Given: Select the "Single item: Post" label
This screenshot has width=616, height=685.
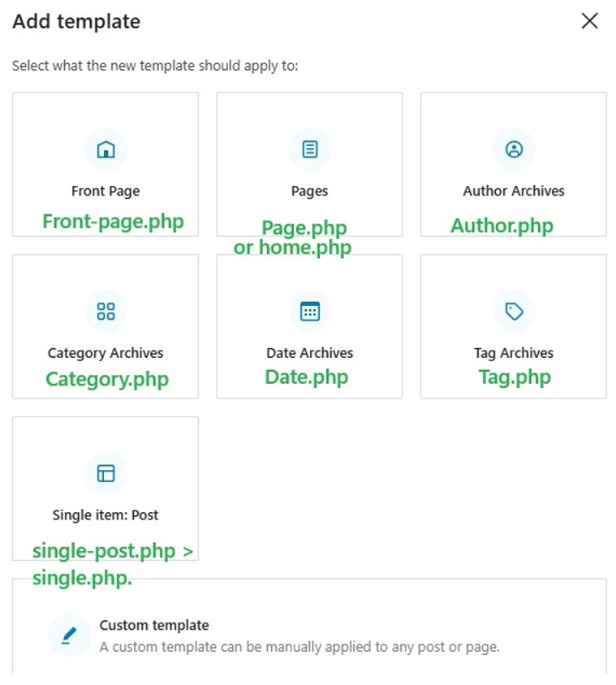Looking at the screenshot, I should tap(106, 515).
